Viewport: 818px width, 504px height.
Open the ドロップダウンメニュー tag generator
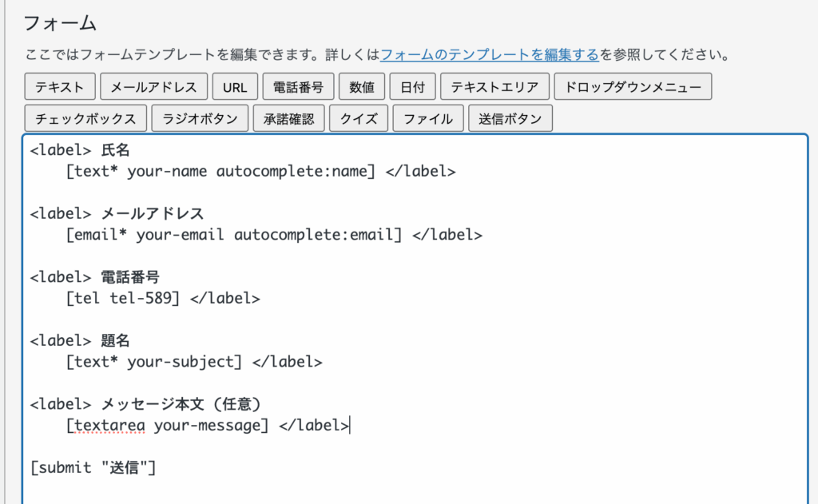[632, 86]
